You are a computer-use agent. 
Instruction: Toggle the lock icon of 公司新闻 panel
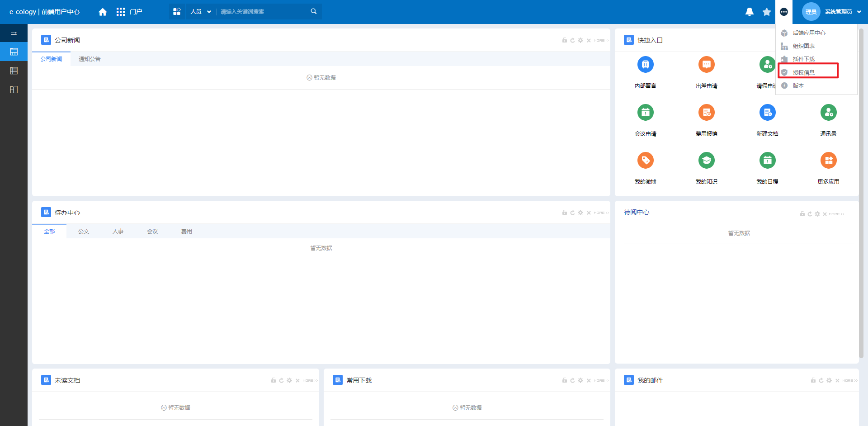565,41
